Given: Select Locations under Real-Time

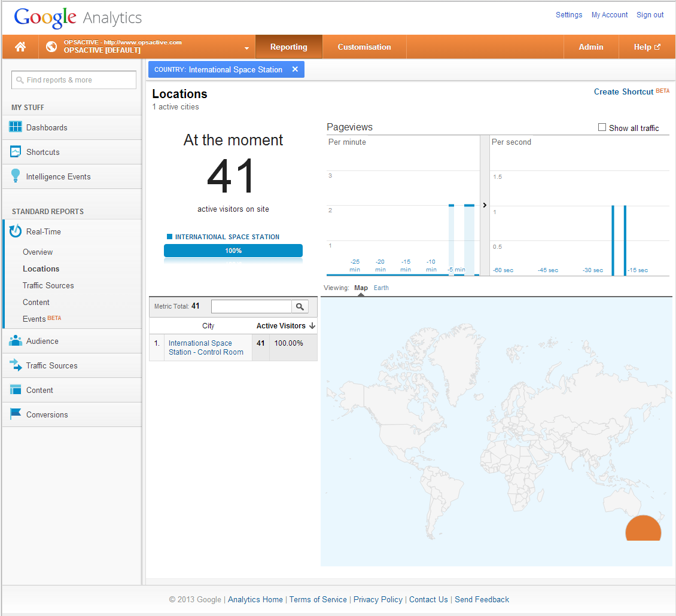Looking at the screenshot, I should 41,269.
